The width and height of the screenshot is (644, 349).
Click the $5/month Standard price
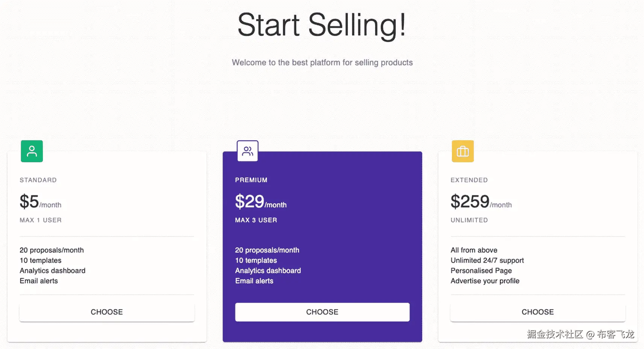coord(40,202)
